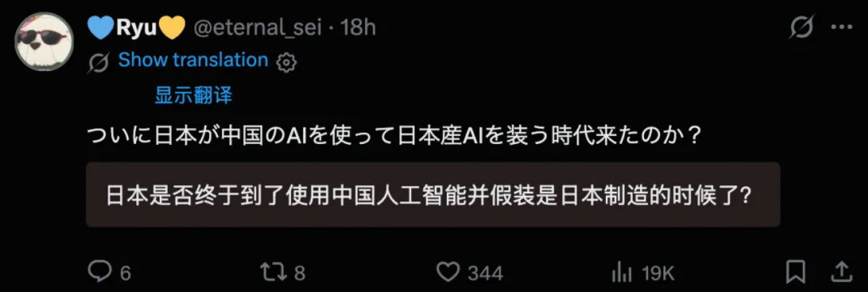This screenshot has height=292, width=868.
Task: Like the post with the heart icon
Action: point(448,272)
